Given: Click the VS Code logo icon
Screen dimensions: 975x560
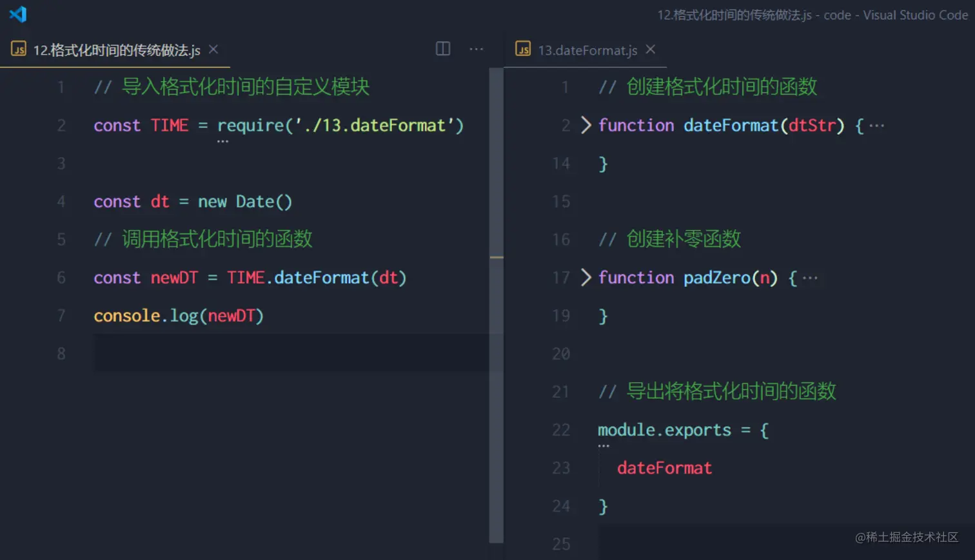Looking at the screenshot, I should (18, 14).
